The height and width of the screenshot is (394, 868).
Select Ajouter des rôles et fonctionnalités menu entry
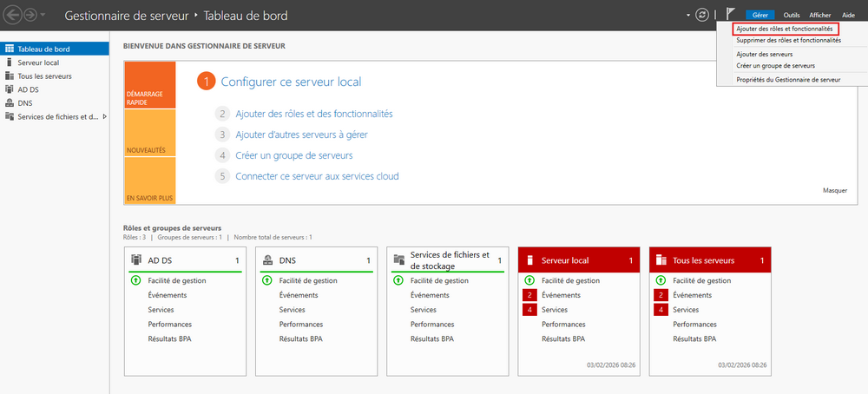pyautogui.click(x=787, y=29)
